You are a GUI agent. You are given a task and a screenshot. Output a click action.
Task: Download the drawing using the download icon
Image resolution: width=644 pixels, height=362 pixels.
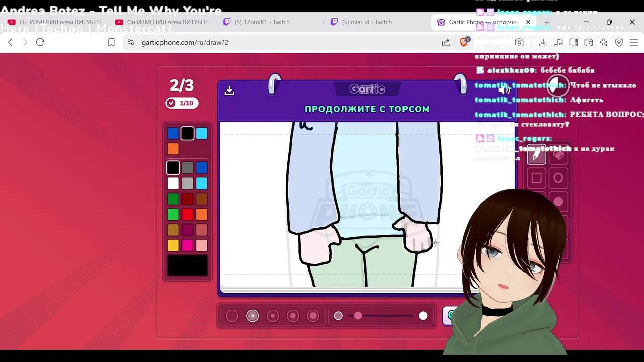click(x=229, y=90)
